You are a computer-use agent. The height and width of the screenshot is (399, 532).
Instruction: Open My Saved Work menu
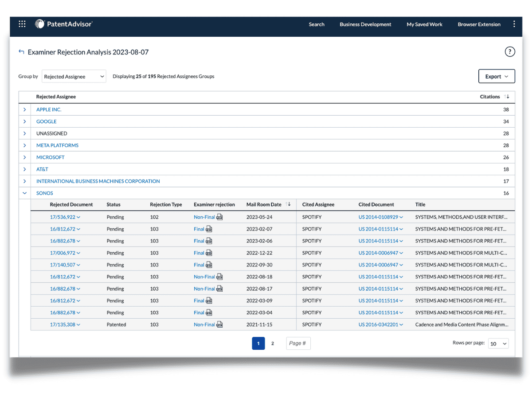(x=424, y=24)
